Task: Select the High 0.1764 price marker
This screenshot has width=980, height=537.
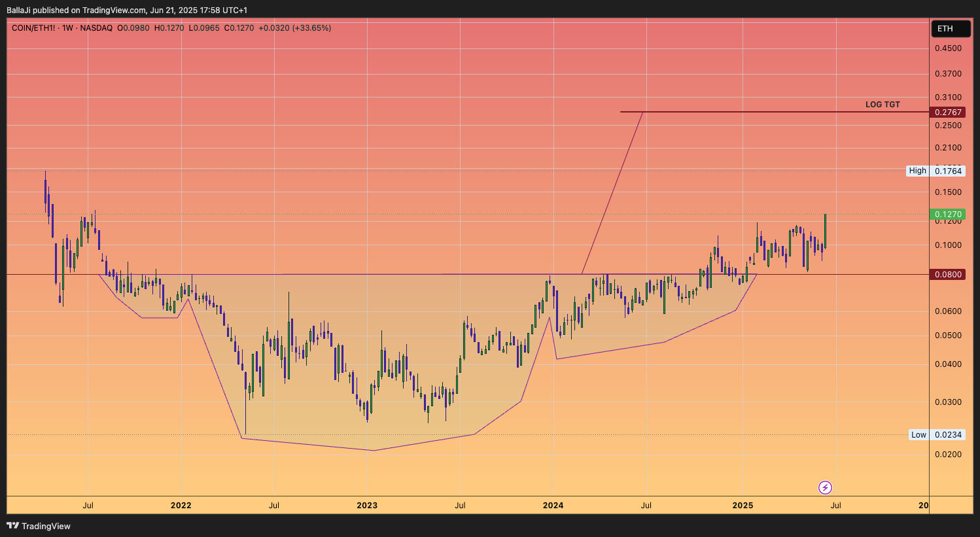Action: 936,171
